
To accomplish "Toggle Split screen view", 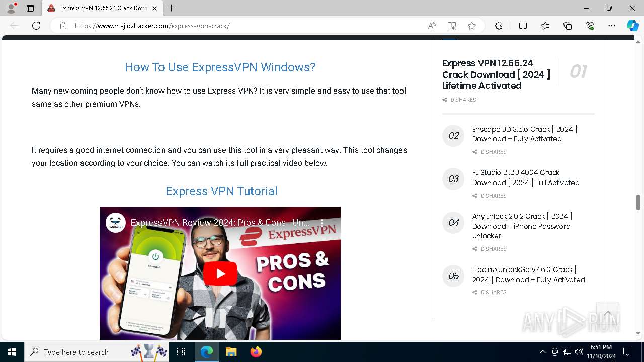I will click(523, 26).
